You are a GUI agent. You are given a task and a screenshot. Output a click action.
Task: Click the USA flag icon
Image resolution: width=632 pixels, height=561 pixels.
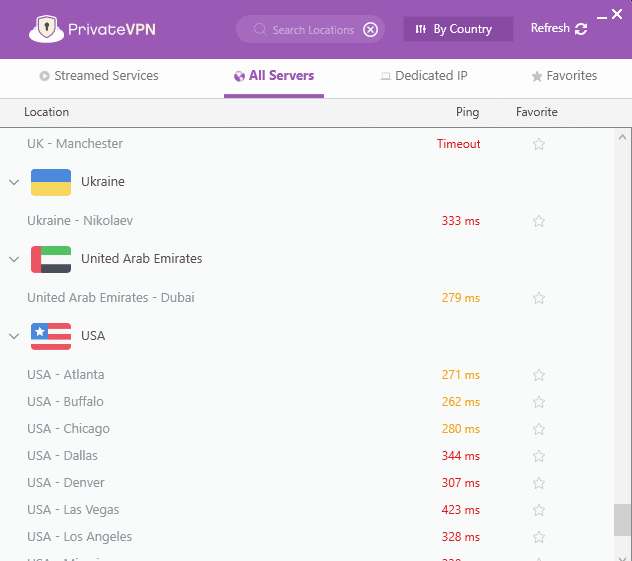(51, 336)
